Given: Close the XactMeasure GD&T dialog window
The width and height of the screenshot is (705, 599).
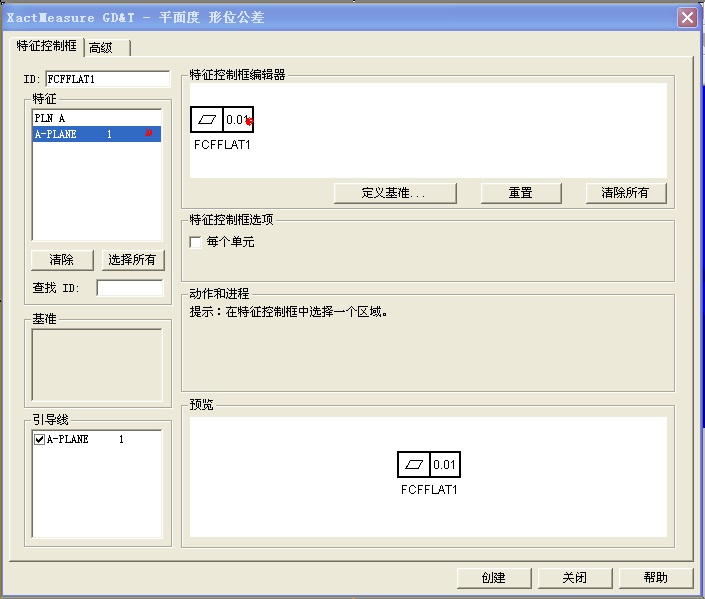Looking at the screenshot, I should (686, 17).
